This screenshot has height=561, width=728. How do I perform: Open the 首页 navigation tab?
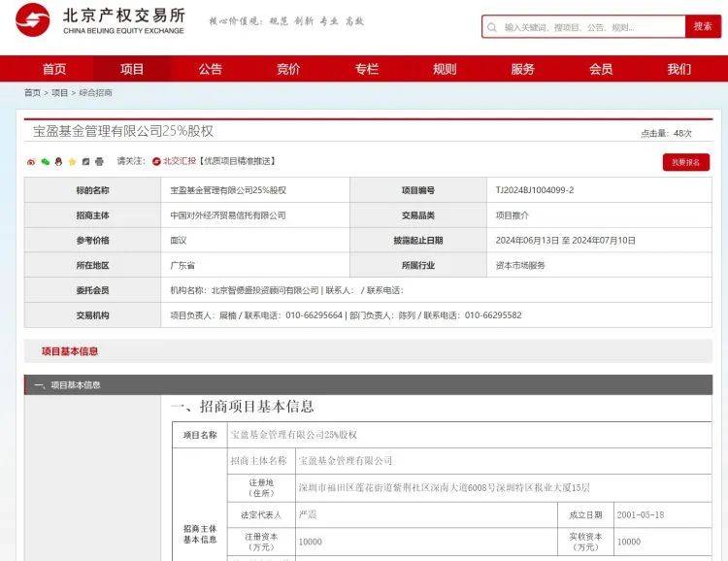[x=54, y=69]
